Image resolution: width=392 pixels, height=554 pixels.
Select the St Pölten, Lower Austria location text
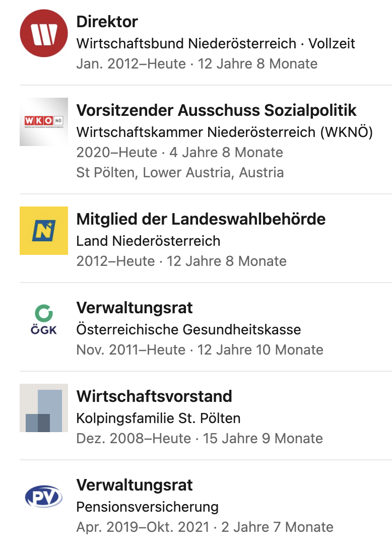click(x=180, y=173)
